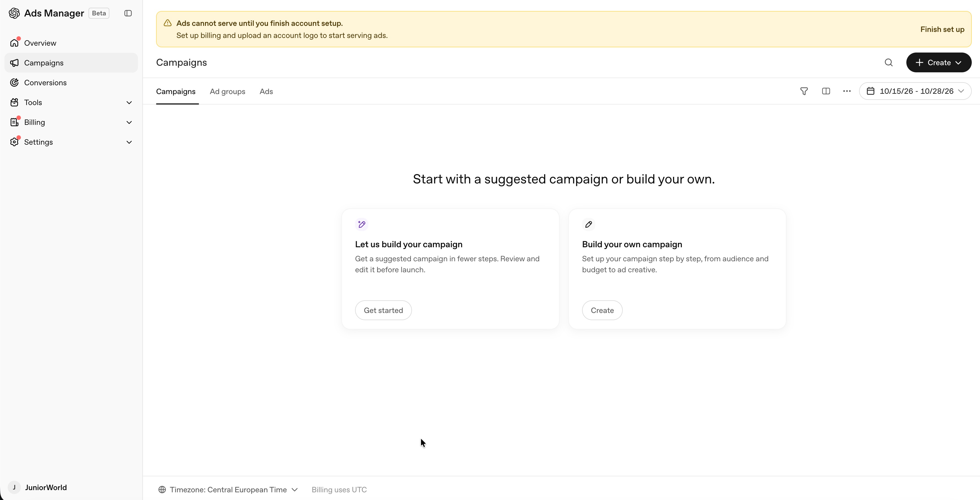The image size is (980, 500).
Task: Expand the Settings section chevron
Action: (129, 142)
